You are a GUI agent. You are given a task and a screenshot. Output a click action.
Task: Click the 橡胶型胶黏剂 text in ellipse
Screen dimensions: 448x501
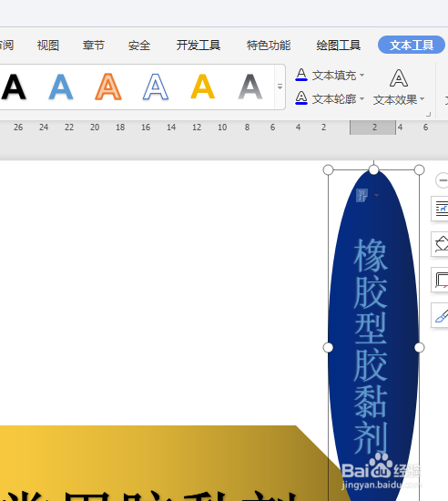tap(371, 346)
